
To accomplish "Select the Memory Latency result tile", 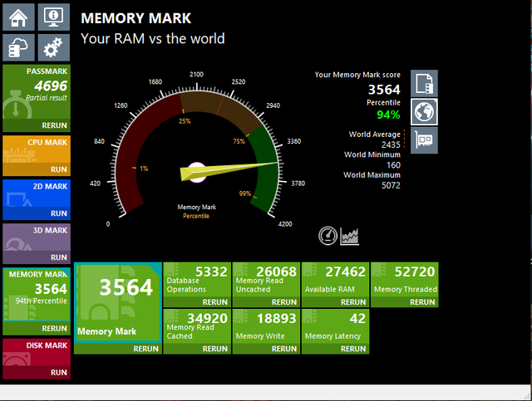I will click(x=336, y=326).
